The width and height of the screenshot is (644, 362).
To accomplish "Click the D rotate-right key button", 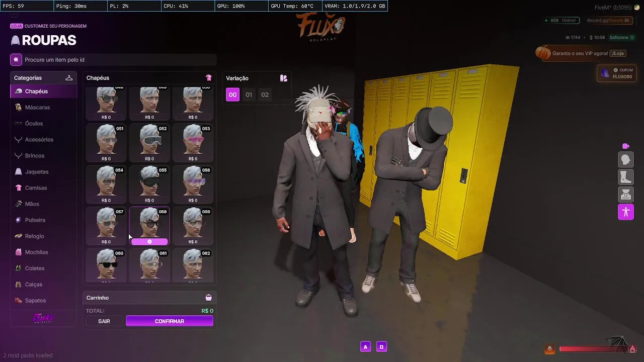I will 381,347.
